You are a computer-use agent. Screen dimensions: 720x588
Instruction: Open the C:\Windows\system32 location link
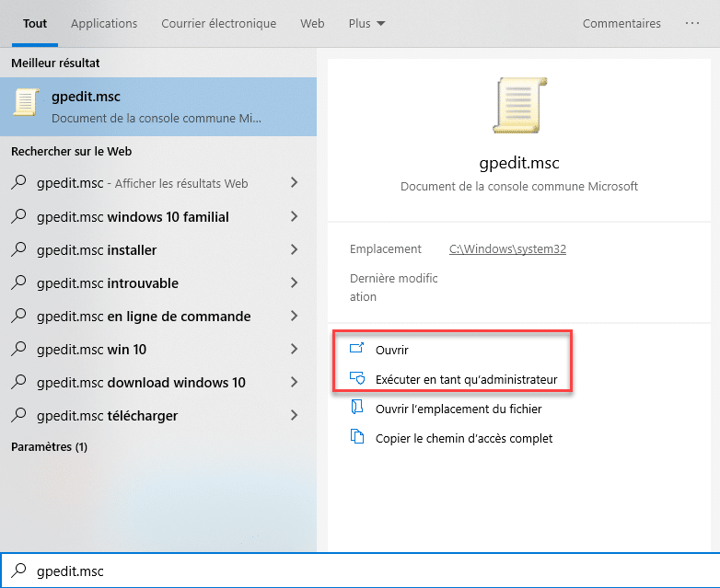507,249
